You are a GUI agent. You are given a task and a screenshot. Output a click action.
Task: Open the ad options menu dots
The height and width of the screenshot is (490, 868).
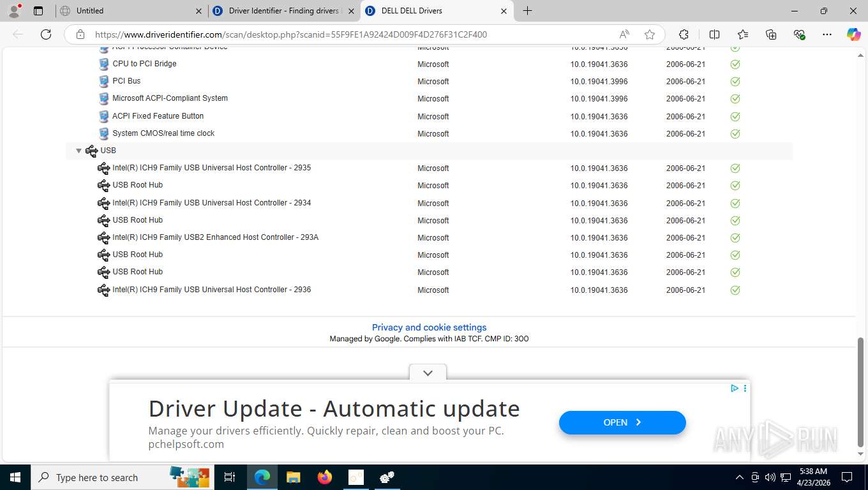(745, 388)
